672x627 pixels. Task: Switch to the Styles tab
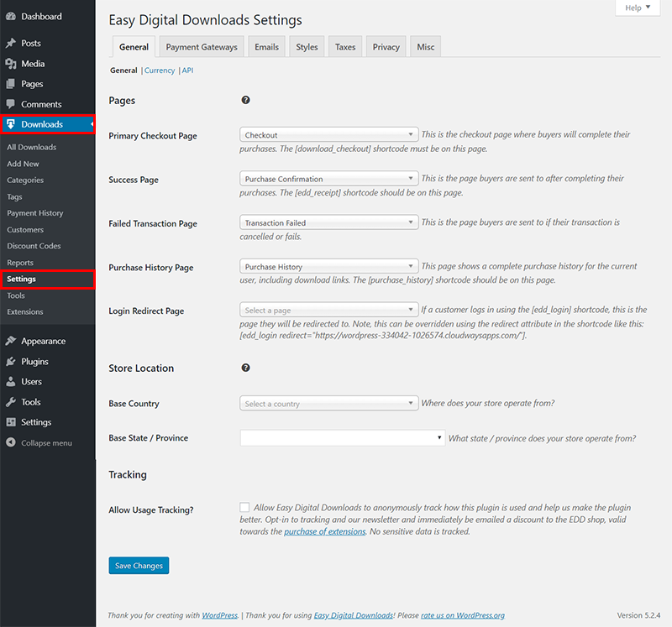pyautogui.click(x=307, y=47)
